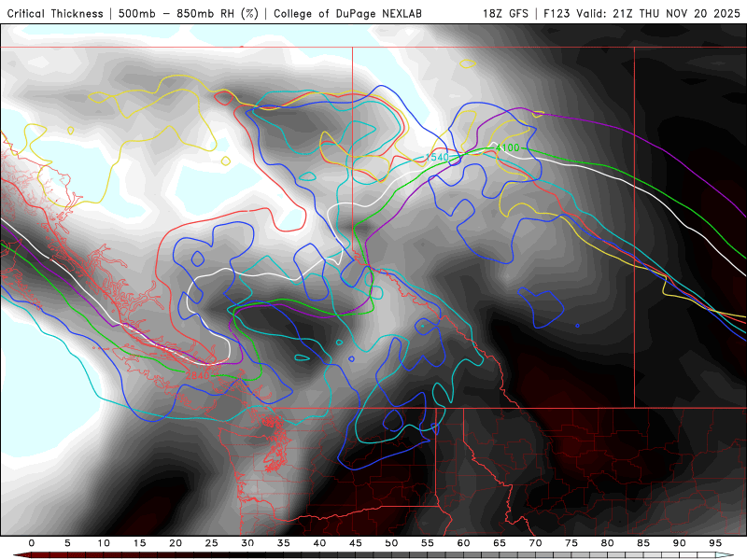Click the '85' colorbar scale value

click(642, 543)
